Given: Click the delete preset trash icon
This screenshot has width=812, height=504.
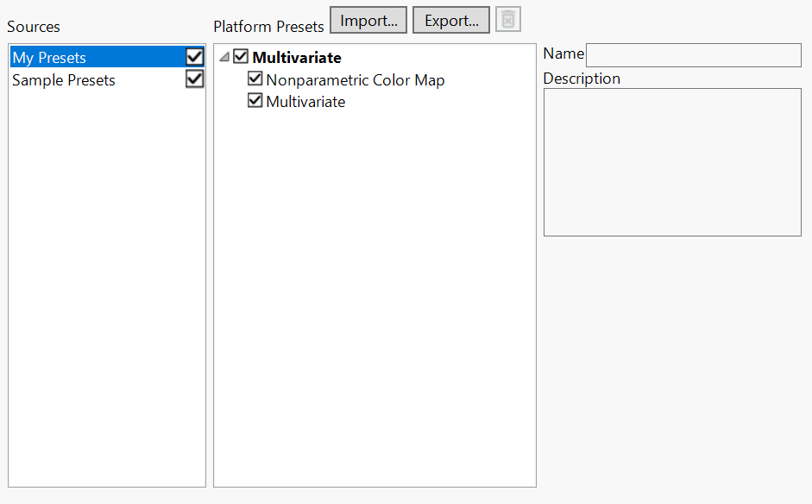Looking at the screenshot, I should 507,19.
